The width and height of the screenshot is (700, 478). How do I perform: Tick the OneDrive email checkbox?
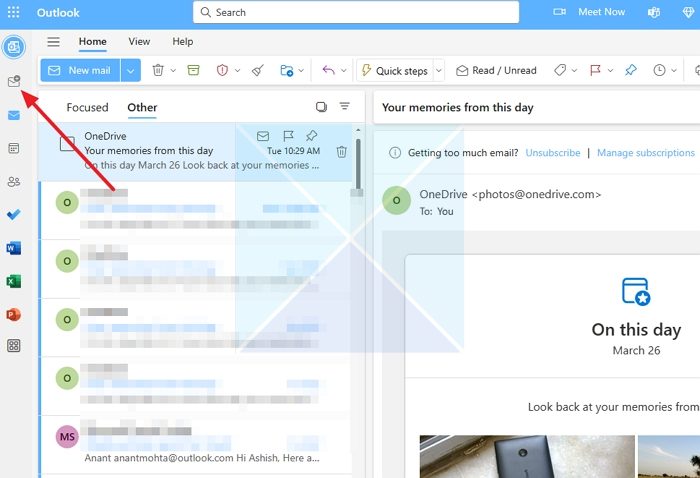click(x=67, y=143)
